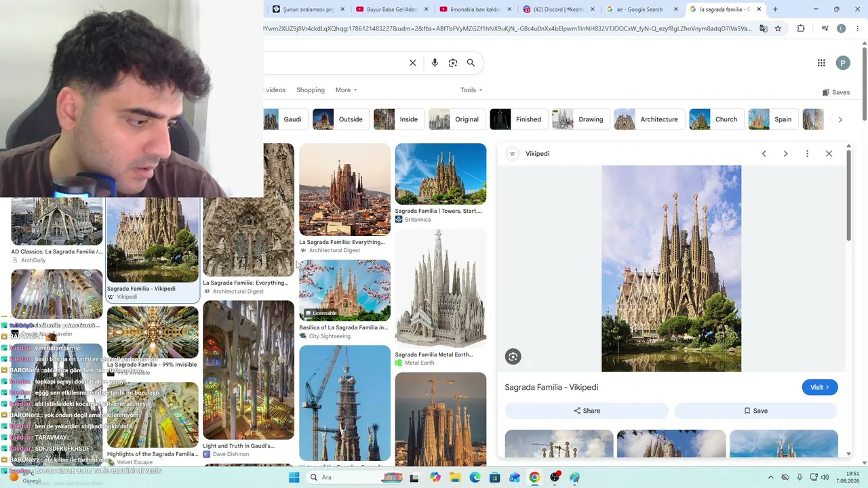The height and width of the screenshot is (488, 868).
Task: Switch to the 'limonabla ban kaldır' tab
Action: pos(475,9)
